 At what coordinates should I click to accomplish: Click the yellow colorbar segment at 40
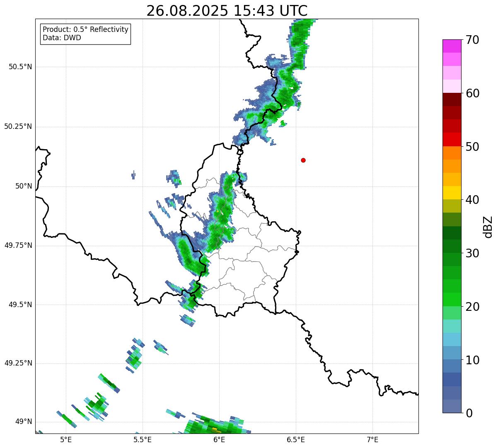click(452, 193)
